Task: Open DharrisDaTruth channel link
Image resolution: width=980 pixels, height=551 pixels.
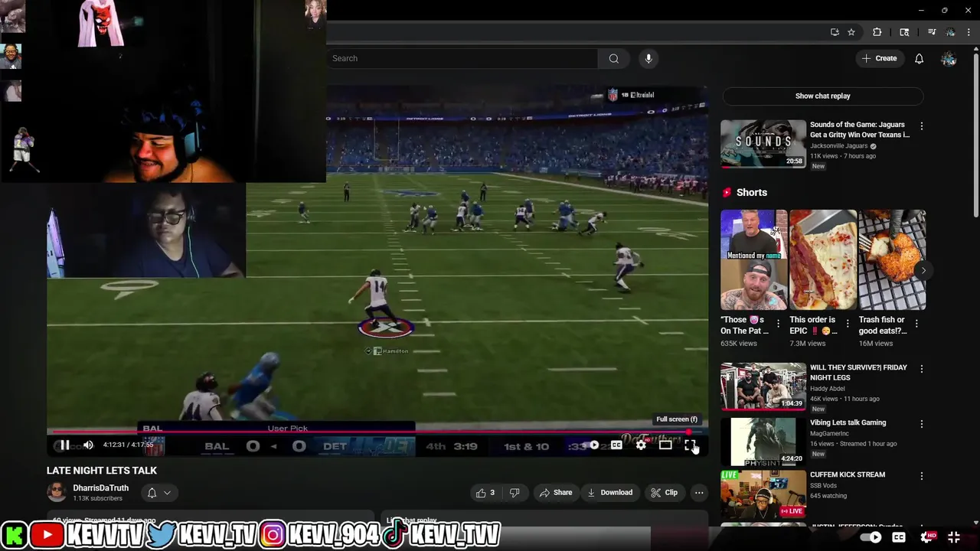Action: click(100, 488)
